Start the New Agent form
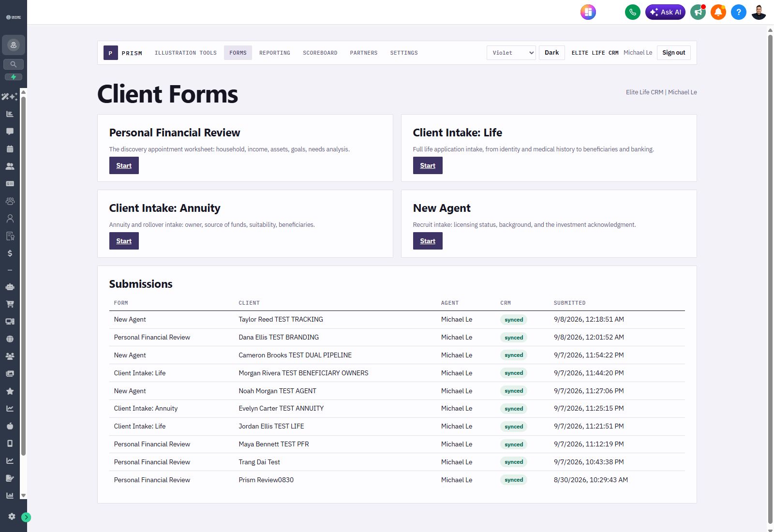 428,241
